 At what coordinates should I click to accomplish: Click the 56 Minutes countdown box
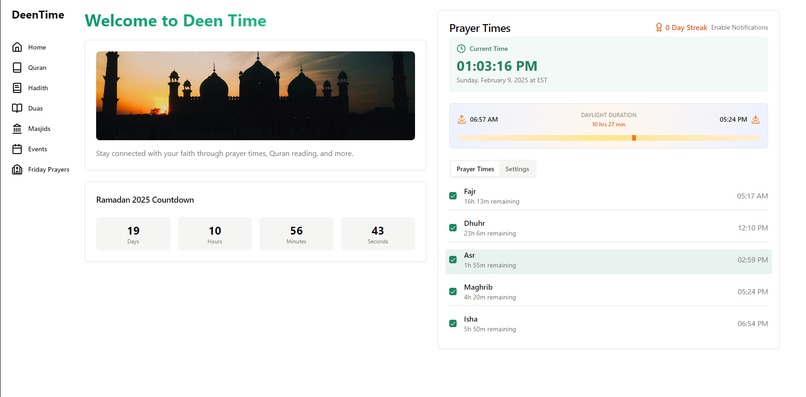(296, 233)
